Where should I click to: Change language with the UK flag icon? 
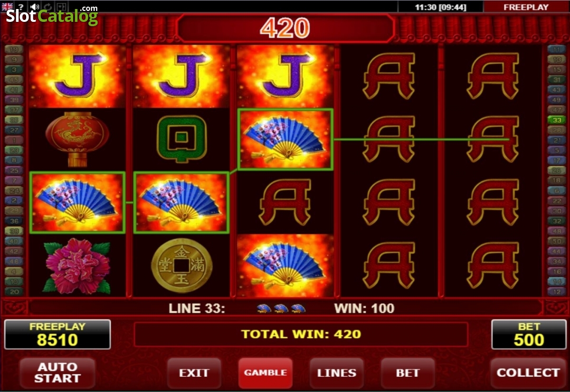click(7, 7)
